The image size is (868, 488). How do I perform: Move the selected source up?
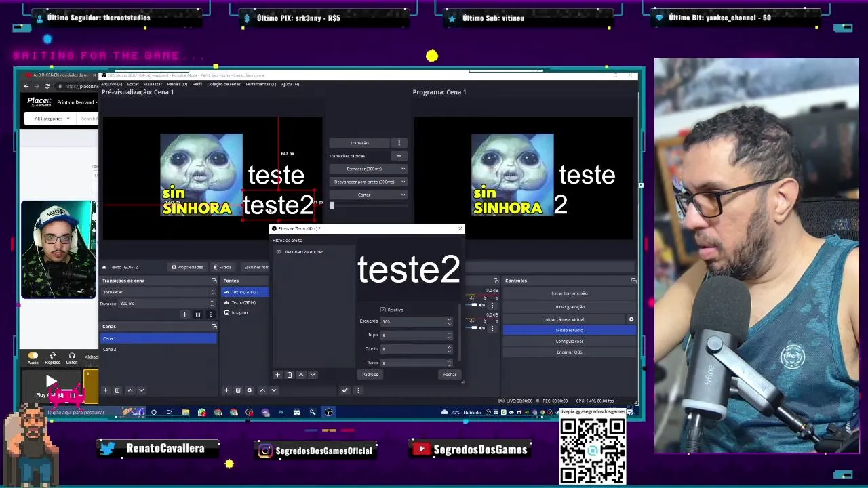[262, 390]
